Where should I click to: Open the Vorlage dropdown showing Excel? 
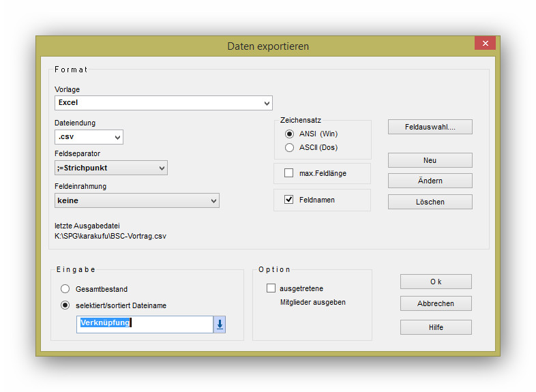click(x=164, y=103)
